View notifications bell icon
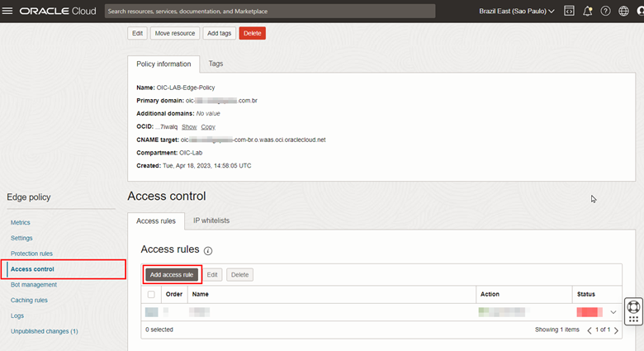 [x=587, y=11]
